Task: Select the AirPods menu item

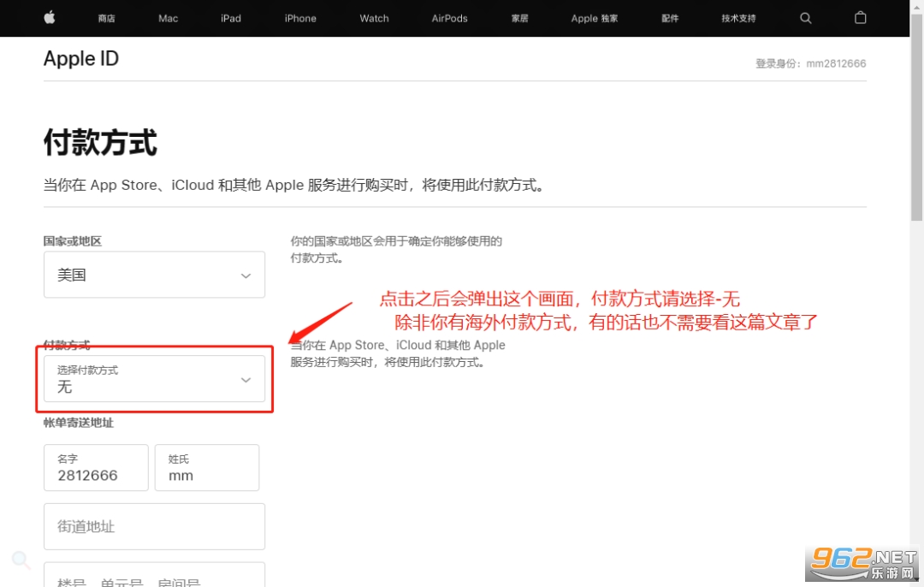Action: (x=449, y=18)
